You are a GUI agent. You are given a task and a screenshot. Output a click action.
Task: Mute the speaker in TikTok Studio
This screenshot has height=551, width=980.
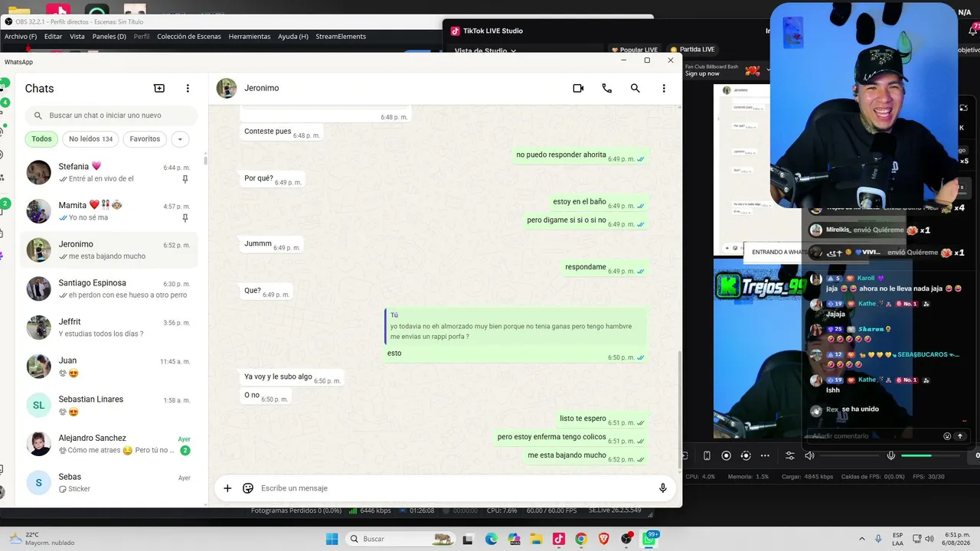pos(810,456)
